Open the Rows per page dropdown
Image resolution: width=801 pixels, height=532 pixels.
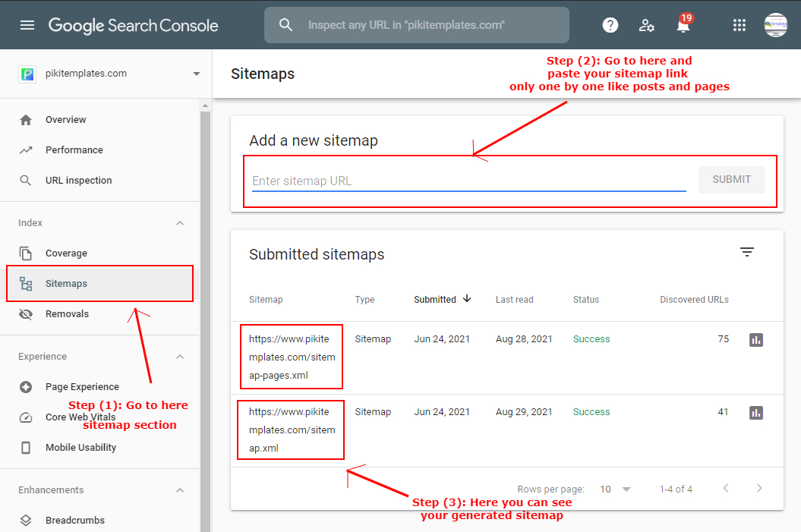615,489
